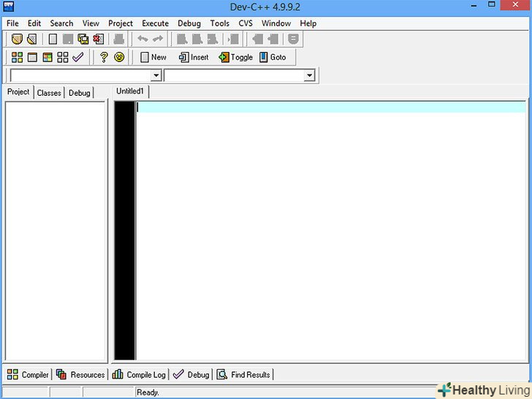Click the yellow smiley face About icon
Image resolution: width=532 pixels, height=399 pixels.
click(119, 57)
